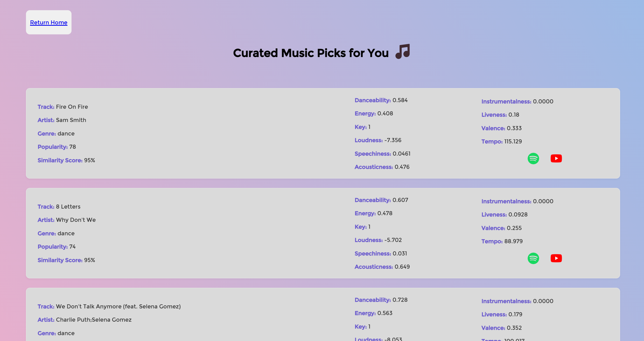Click the We Don't Talk Anymore track title
This screenshot has height=341, width=644.
pyautogui.click(x=118, y=306)
